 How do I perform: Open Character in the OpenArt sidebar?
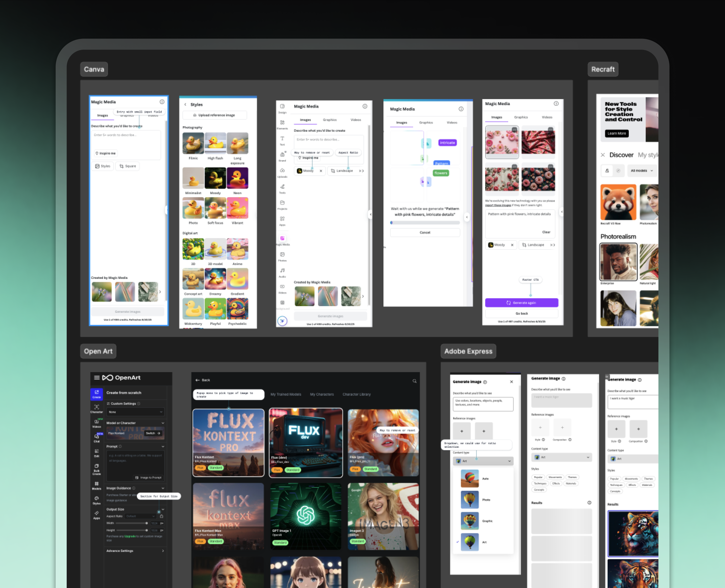click(97, 409)
